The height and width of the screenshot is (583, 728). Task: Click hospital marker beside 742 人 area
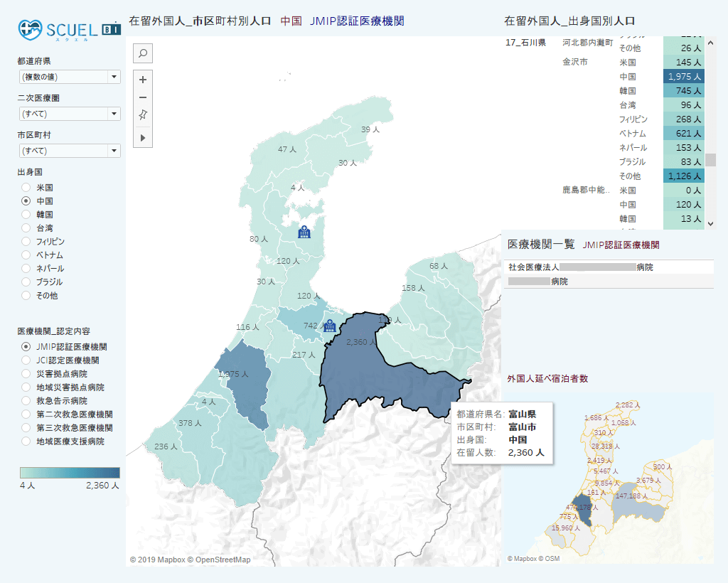(x=329, y=326)
